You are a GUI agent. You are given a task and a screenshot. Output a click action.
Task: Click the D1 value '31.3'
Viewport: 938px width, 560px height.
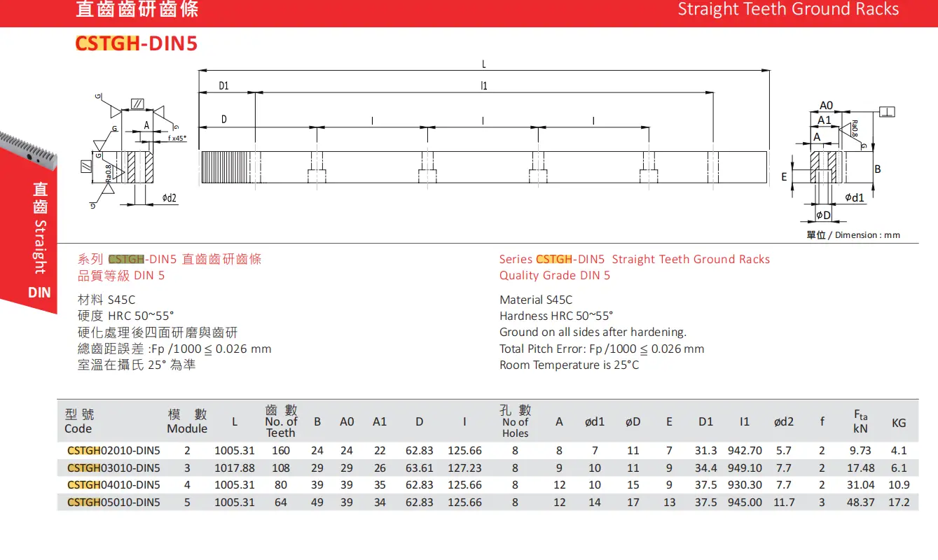(705, 451)
